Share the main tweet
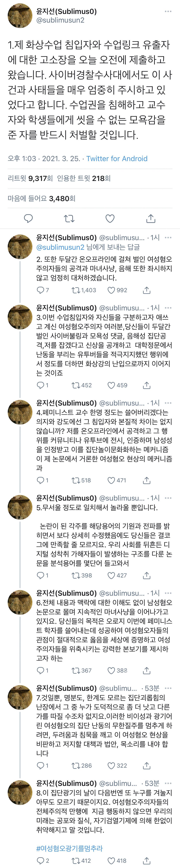 coord(151,218)
